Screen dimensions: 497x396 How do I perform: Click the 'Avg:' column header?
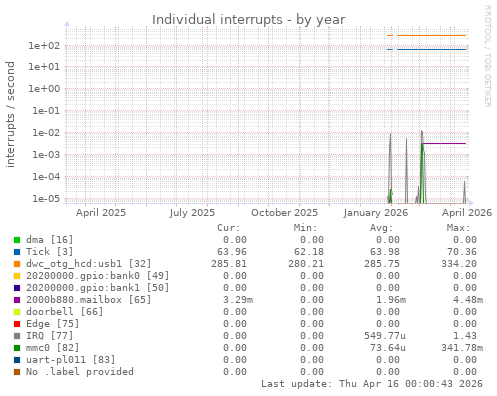[382, 228]
